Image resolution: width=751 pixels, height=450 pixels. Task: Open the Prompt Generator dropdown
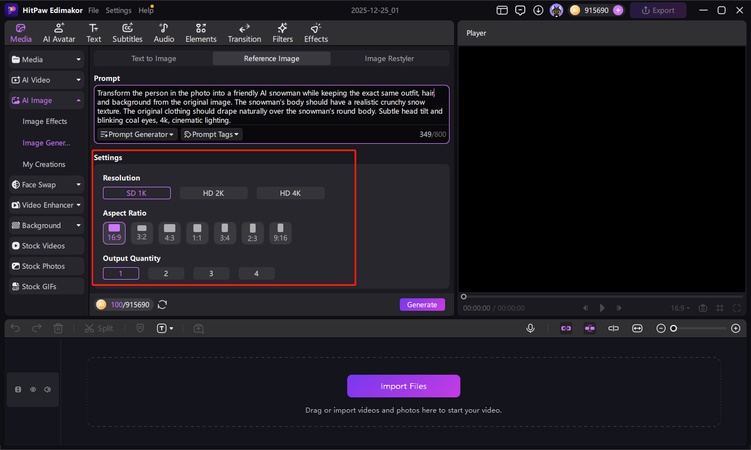[137, 134]
